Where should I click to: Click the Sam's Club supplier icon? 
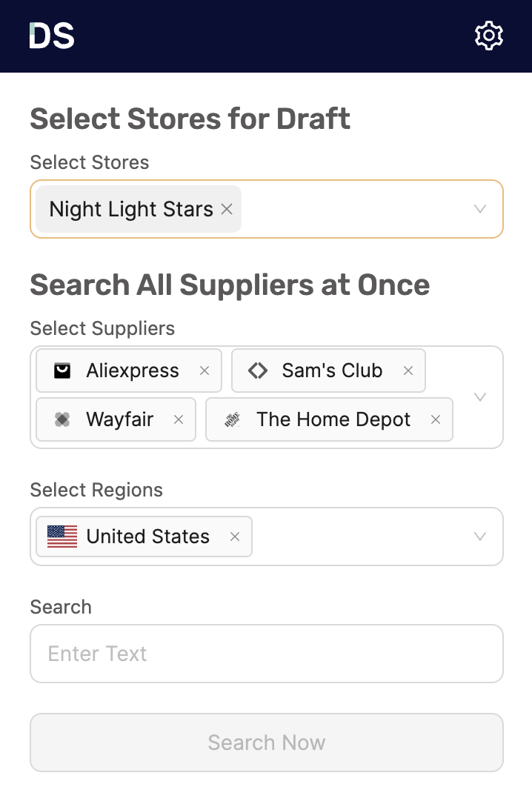(x=257, y=371)
